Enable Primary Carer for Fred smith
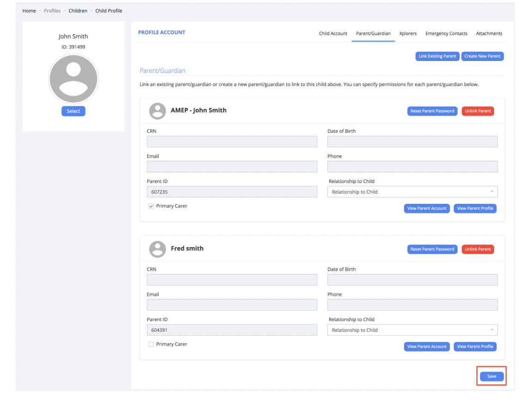Image resolution: width=532 pixels, height=402 pixels. click(151, 344)
